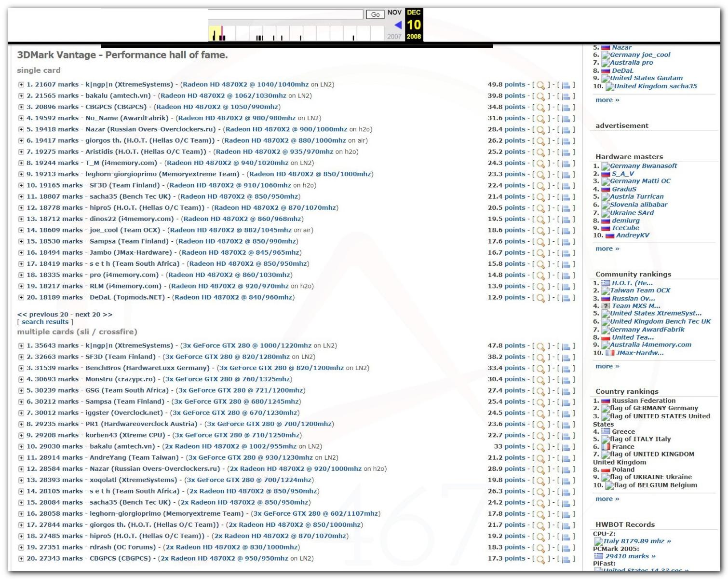Click the French flag icon in Country rankings
The width and height of the screenshot is (728, 579).
tap(606, 447)
